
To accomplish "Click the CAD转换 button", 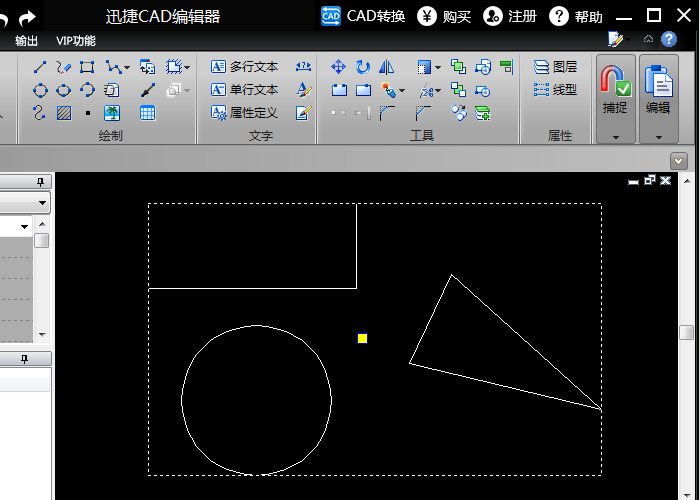I will click(363, 16).
